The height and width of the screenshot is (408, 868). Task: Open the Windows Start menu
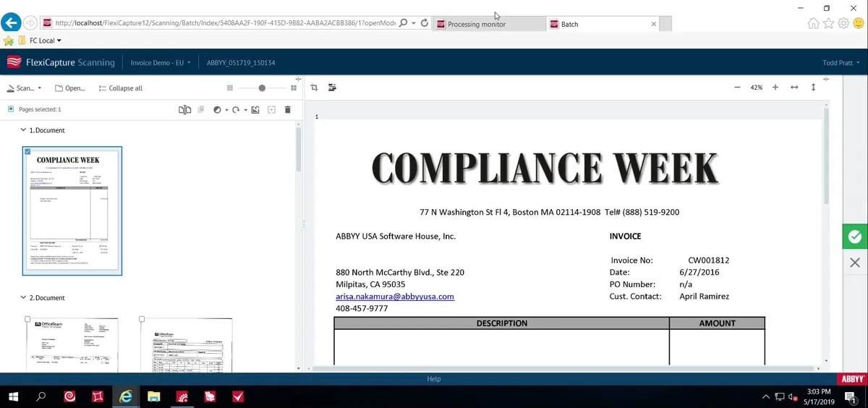(x=13, y=396)
